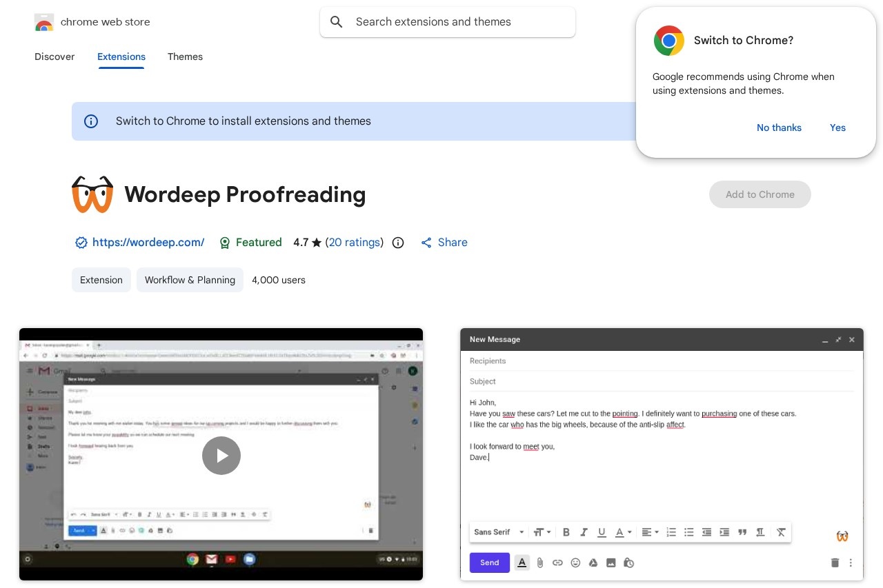Open the text color picker
This screenshot has width=883, height=588.
[619, 532]
